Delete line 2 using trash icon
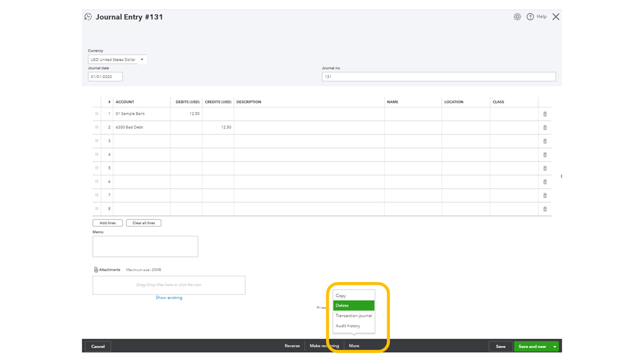 pos(545,128)
